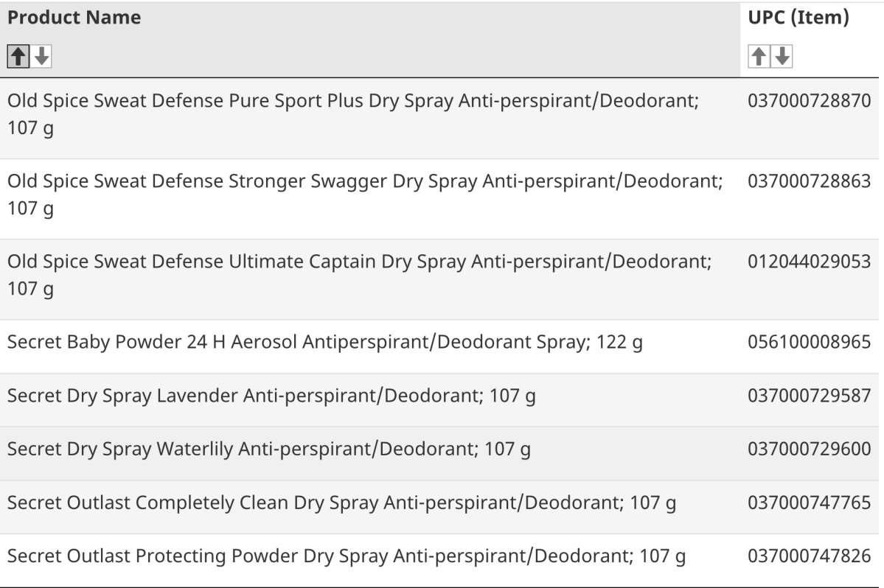
Task: Click Secret Outlast Protecting Powder product
Action: [x=347, y=556]
